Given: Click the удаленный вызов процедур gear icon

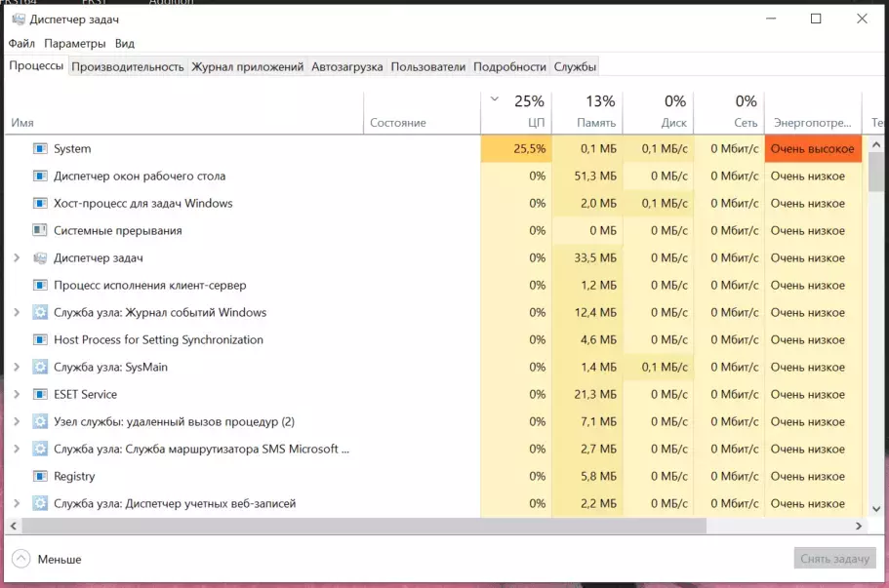Looking at the screenshot, I should (40, 421).
